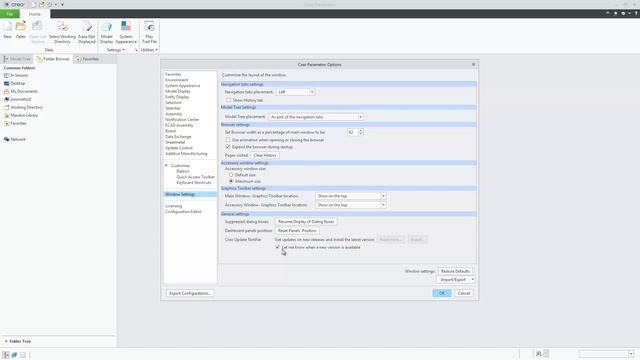The width and height of the screenshot is (640, 360).
Task: Click the Reset Panels' Position button
Action: (297, 231)
